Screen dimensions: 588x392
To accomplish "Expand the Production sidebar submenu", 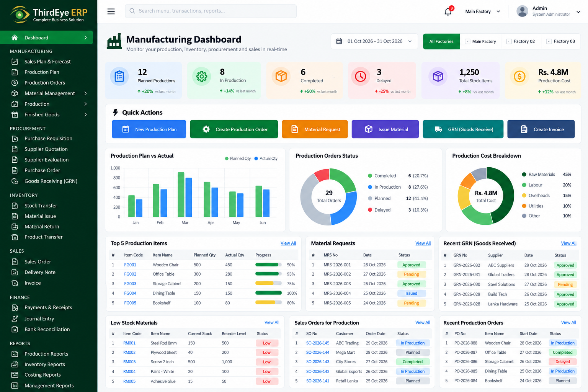I will 86,104.
